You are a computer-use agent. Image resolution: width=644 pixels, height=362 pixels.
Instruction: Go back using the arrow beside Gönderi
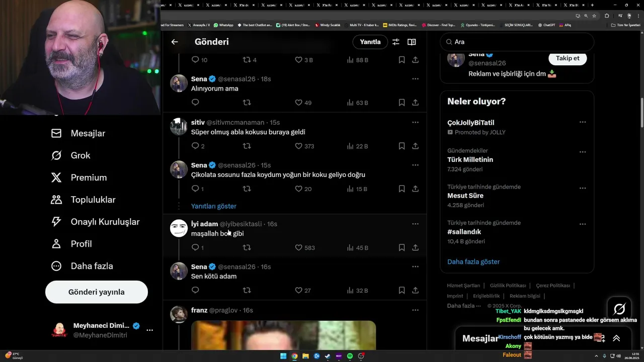(x=175, y=42)
